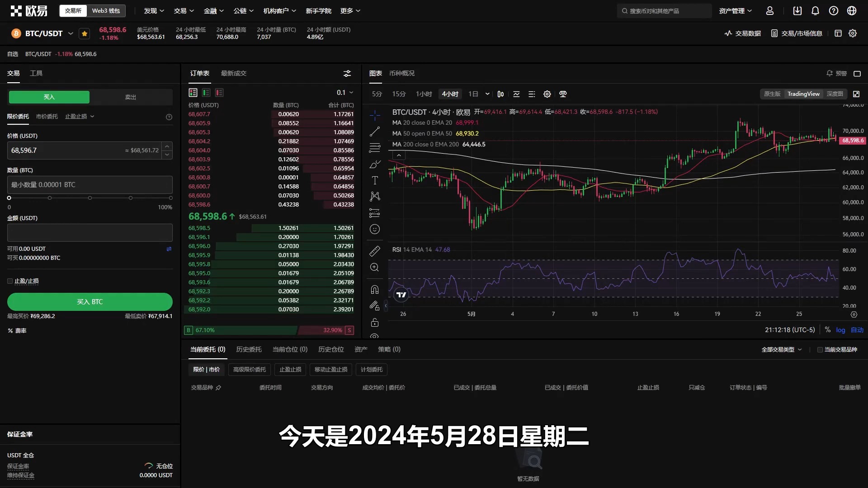Viewport: 868px width, 488px height.
Task: Toggle the 止盈/止损 checkbox in order form
Action: 9,281
